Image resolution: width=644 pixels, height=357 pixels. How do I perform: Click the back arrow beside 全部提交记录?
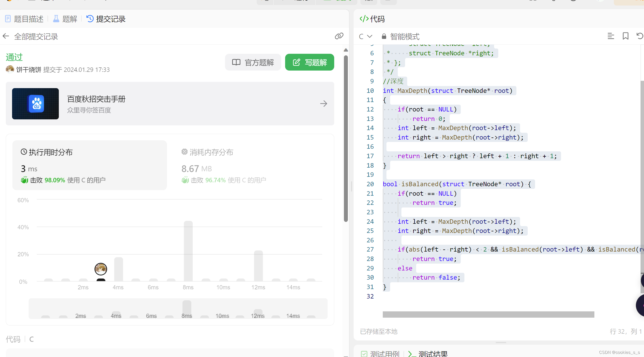pyautogui.click(x=6, y=36)
